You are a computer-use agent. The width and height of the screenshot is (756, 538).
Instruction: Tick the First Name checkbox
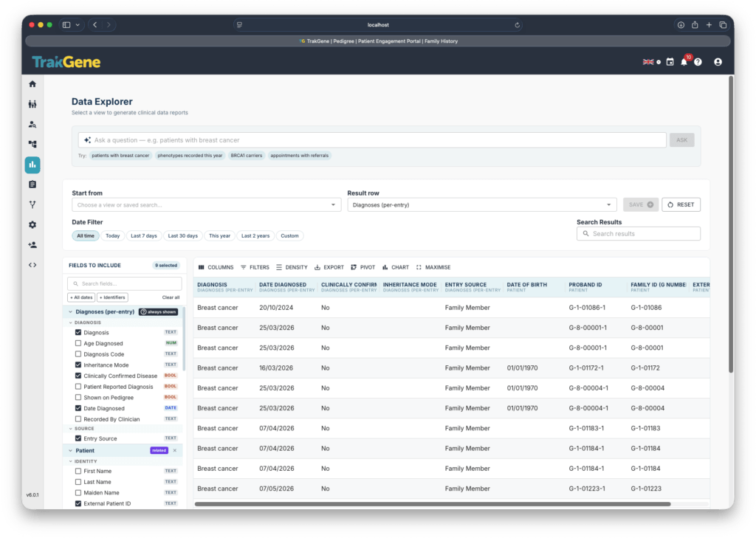[78, 471]
